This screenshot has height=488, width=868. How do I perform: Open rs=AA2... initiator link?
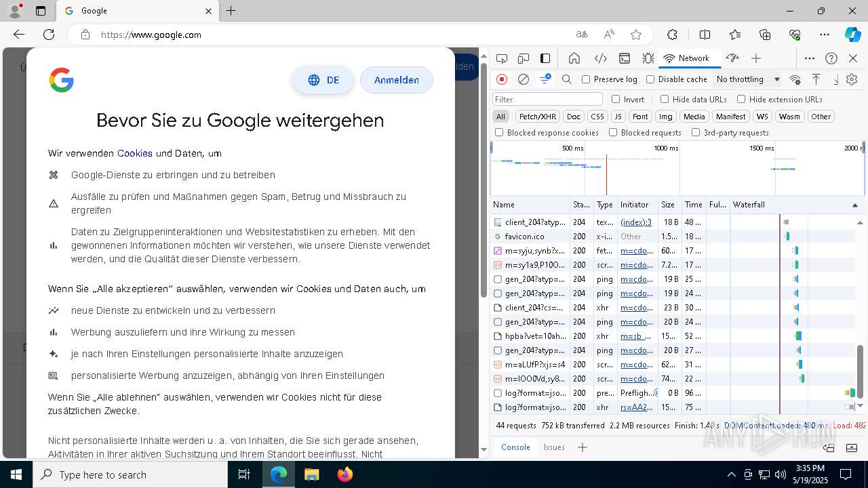coord(637,407)
